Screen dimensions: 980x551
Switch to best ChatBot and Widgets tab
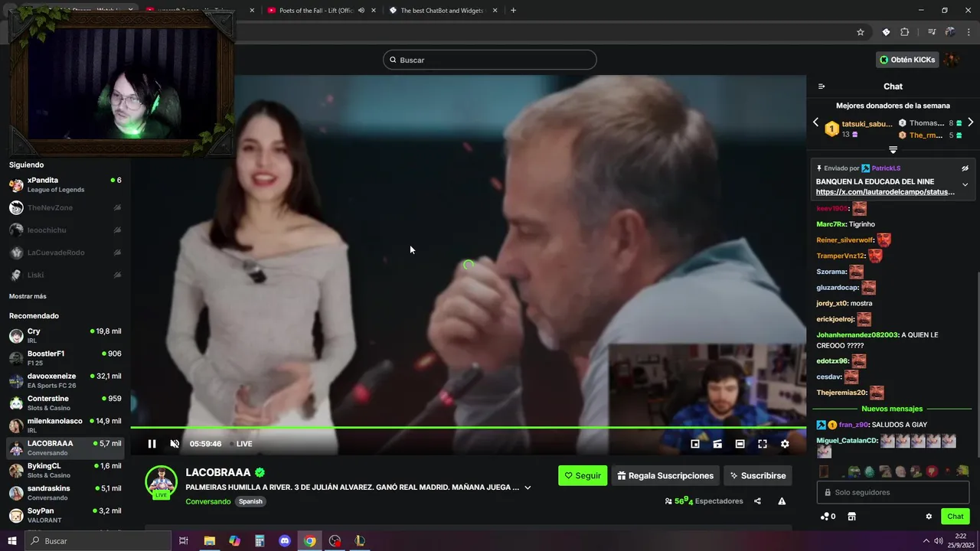click(443, 11)
